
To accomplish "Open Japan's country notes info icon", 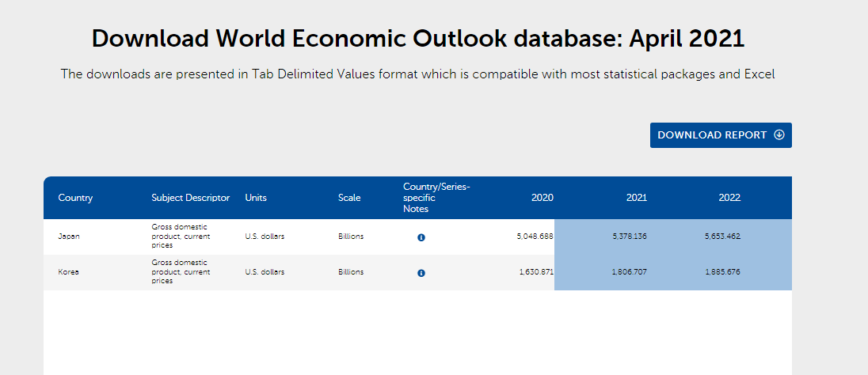I will tap(421, 237).
